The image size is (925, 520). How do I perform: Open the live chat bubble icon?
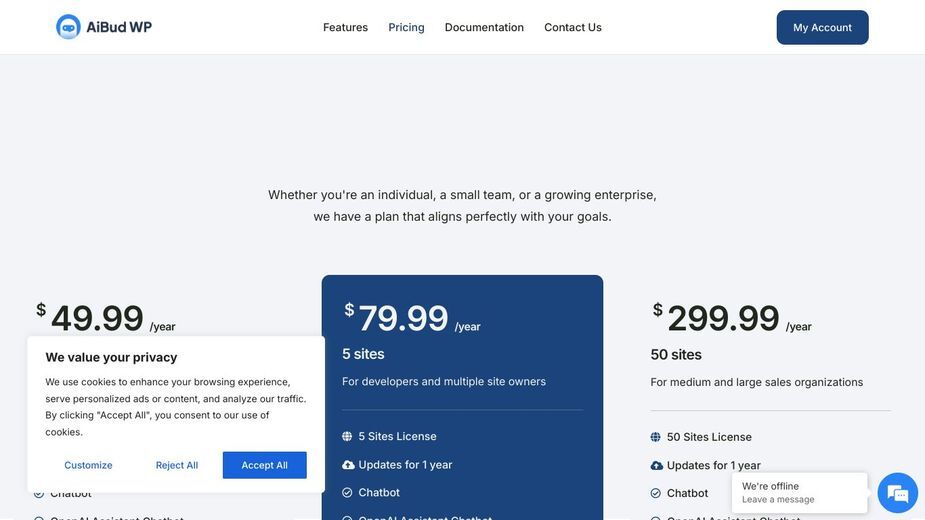coord(897,493)
